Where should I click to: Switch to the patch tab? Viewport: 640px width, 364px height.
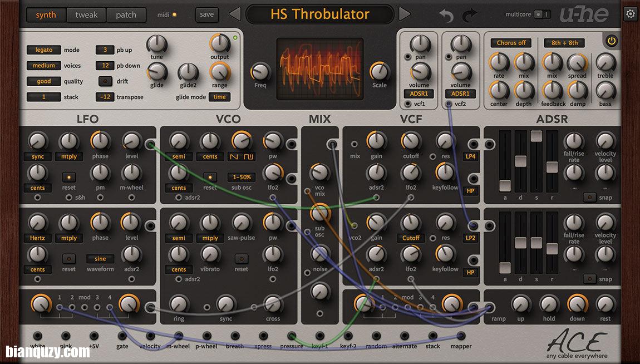[x=126, y=15]
